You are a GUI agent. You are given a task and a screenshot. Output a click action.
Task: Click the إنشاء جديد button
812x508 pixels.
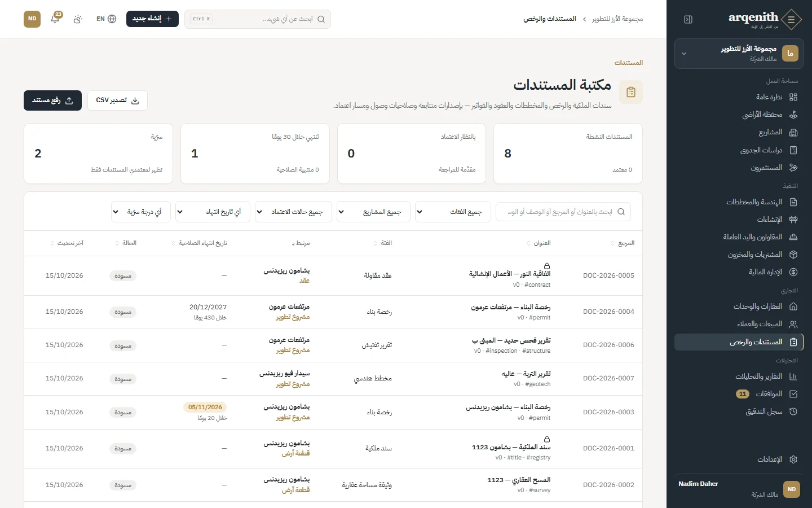pos(152,19)
